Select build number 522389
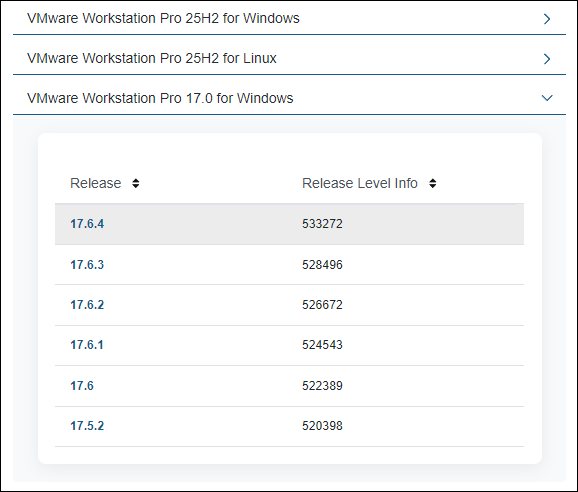Screen dimensions: 578x492 (323, 386)
